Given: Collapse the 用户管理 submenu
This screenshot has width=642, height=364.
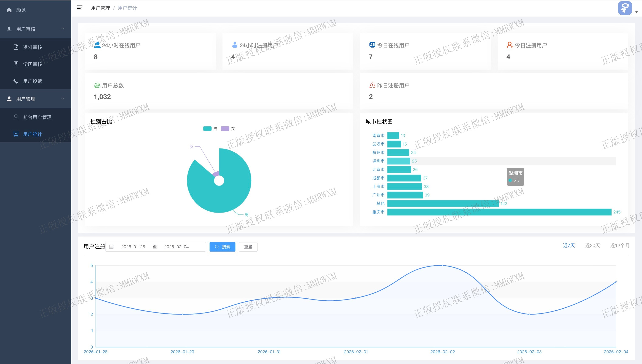Looking at the screenshot, I should [x=63, y=98].
